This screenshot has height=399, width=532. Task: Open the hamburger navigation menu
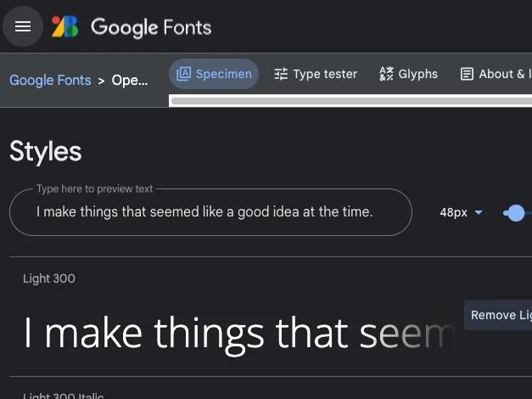pos(23,26)
